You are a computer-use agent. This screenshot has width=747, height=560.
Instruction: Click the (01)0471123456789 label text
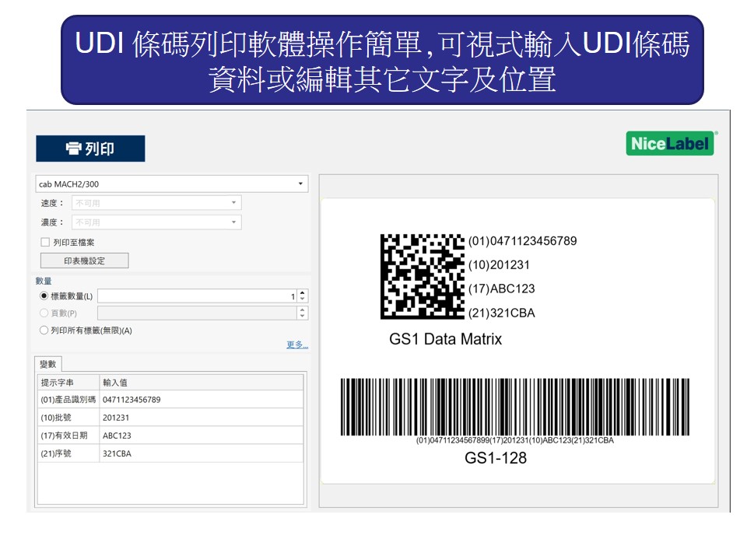(x=523, y=241)
